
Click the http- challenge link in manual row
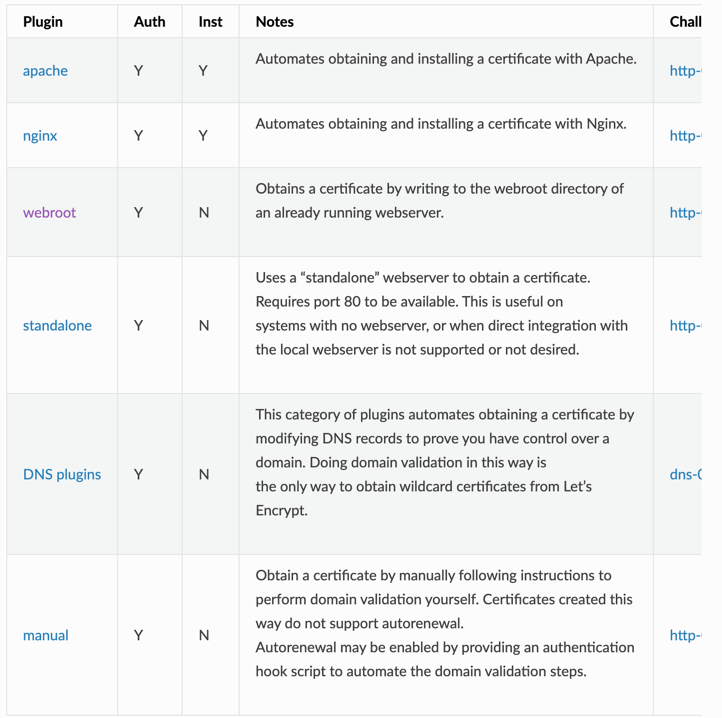[685, 636]
